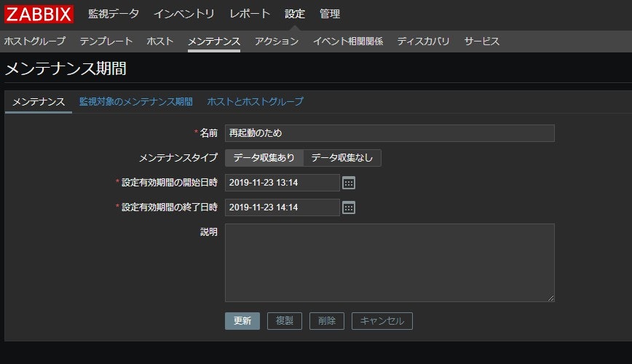Click the メンテナンス期間 page heading
Viewport: 632px width, 364px height.
point(66,68)
